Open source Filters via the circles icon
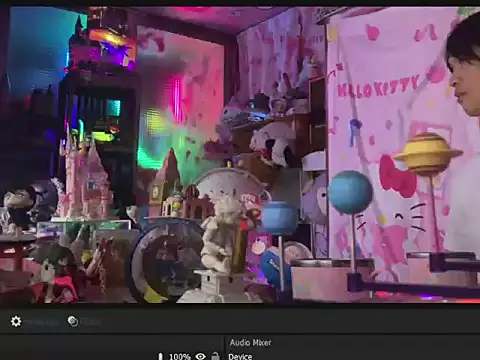This screenshot has width=480, height=360. (73, 321)
